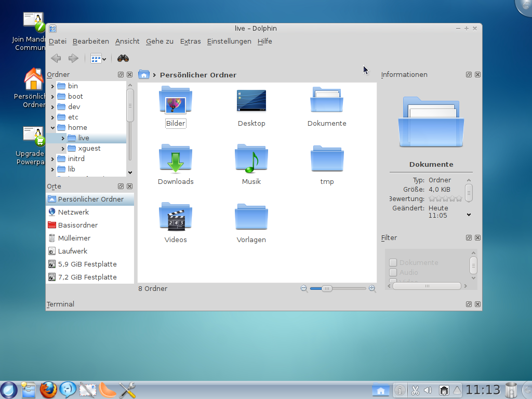Go back with the toolbar back arrow

56,58
